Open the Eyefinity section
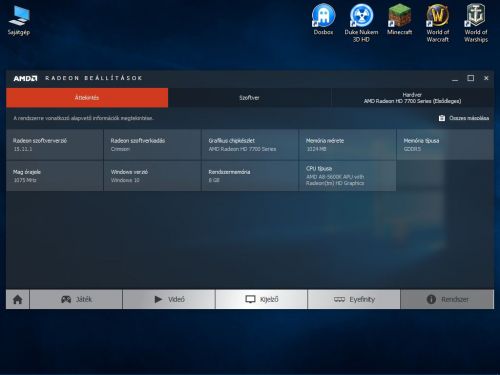500x375 pixels. pyautogui.click(x=354, y=299)
